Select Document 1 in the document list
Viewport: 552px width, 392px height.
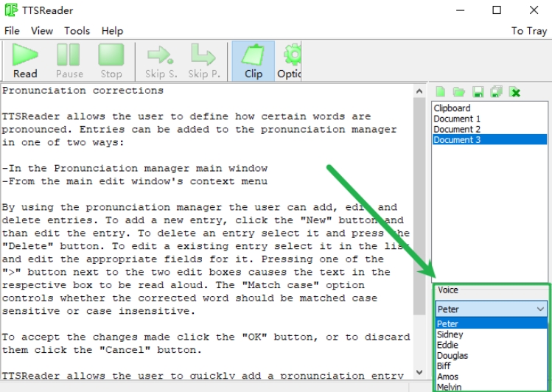pyautogui.click(x=457, y=119)
